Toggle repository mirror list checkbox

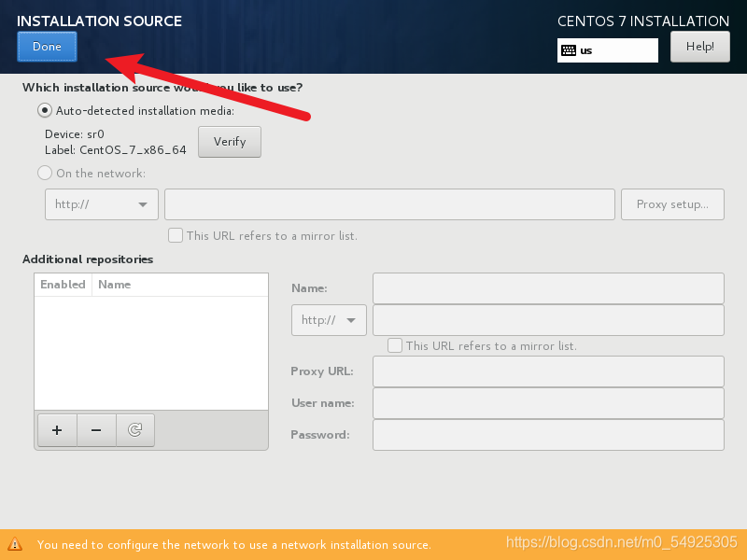(x=394, y=345)
